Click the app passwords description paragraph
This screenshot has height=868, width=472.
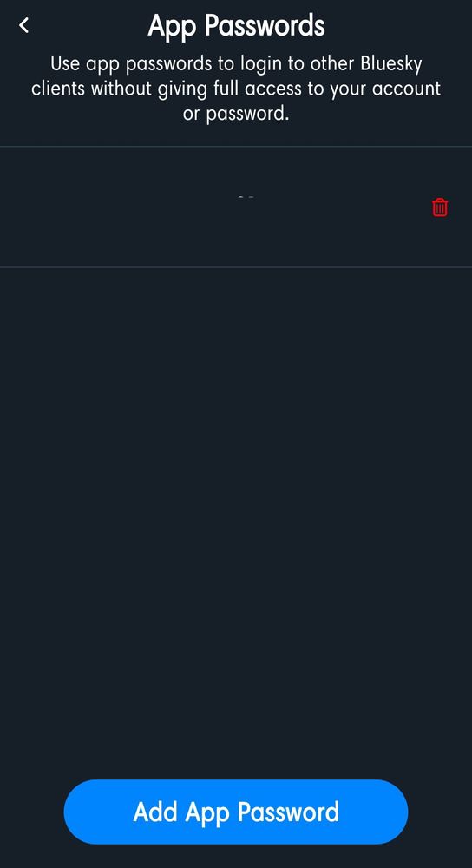tap(236, 89)
